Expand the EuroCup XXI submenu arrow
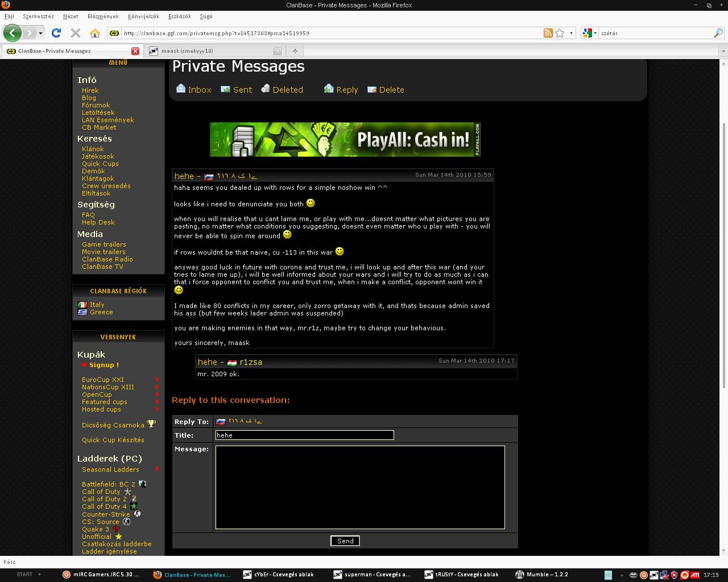 156,380
